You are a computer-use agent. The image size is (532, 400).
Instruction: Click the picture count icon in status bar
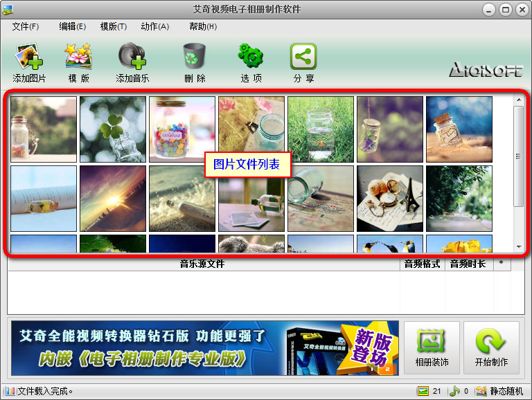(423, 391)
